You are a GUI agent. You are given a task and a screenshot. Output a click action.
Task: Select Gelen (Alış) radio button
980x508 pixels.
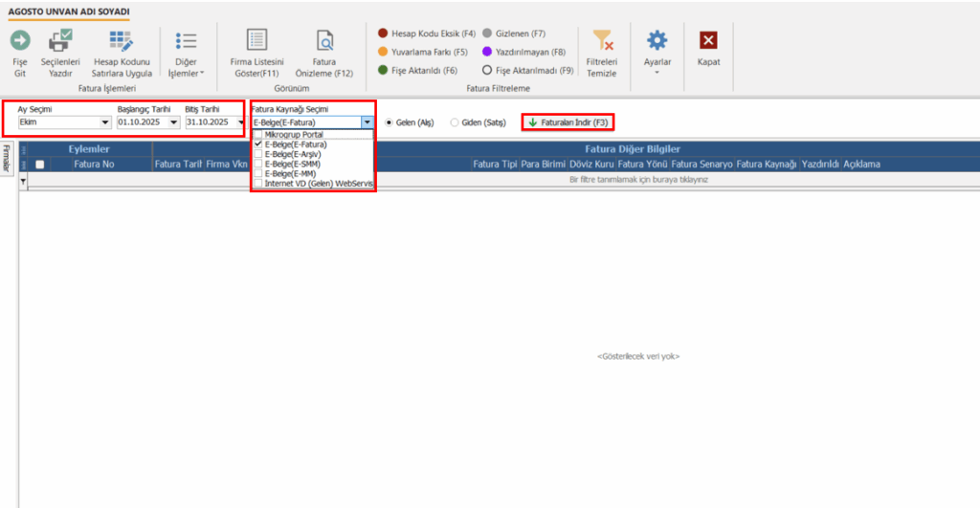pos(389,122)
